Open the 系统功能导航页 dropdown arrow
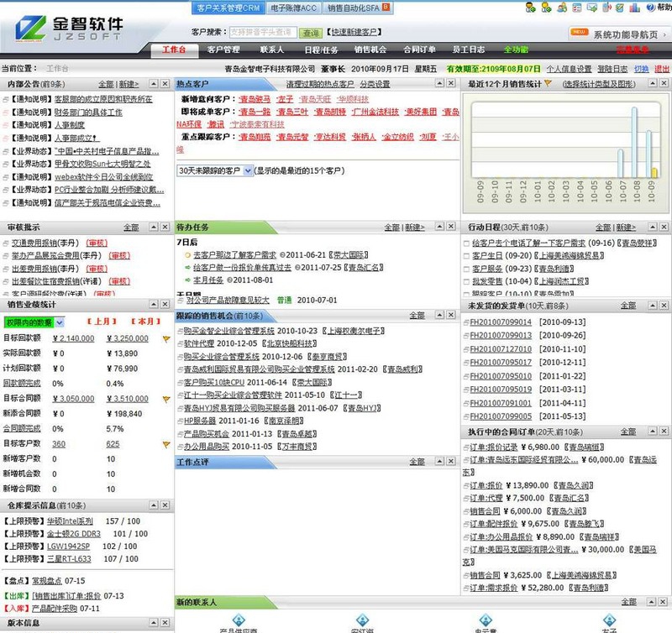This screenshot has height=633, width=672. 664,34
